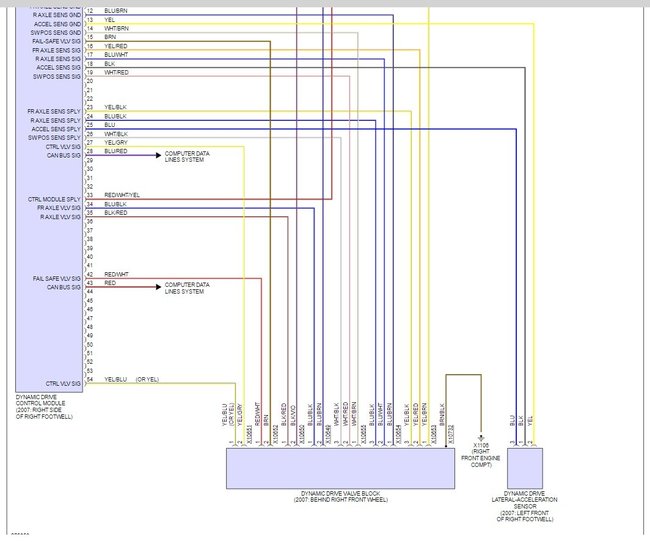This screenshot has height=542, width=650.
Task: Click the lateral-acceleration sensor component box
Action: coord(525,468)
